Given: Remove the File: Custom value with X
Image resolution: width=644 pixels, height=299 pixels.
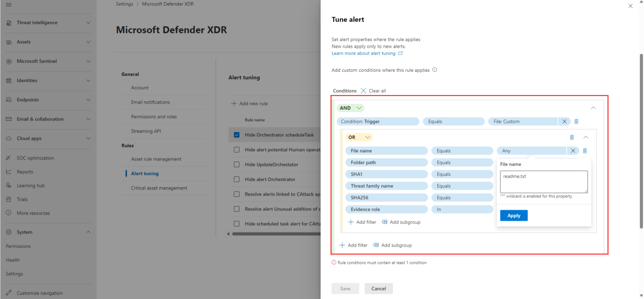Looking at the screenshot, I should [564, 121].
